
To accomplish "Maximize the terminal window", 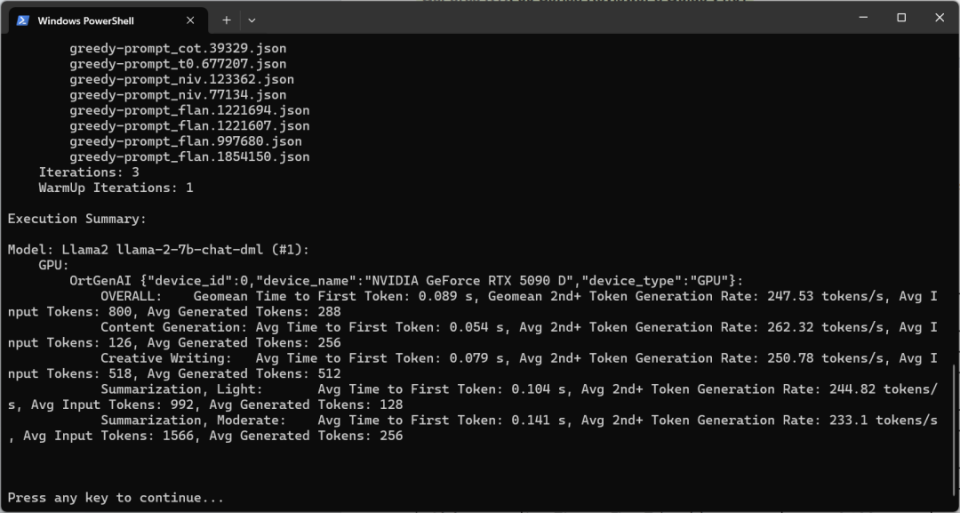I will pos(901,18).
